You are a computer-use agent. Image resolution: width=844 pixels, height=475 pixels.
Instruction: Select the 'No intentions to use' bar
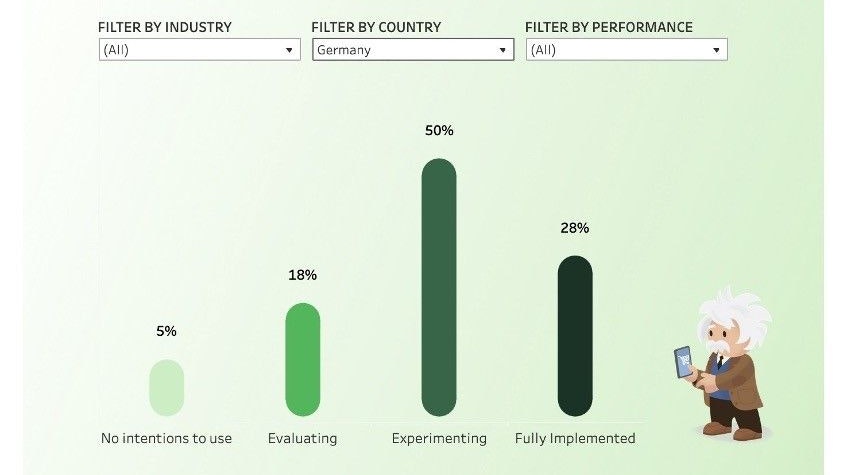166,387
